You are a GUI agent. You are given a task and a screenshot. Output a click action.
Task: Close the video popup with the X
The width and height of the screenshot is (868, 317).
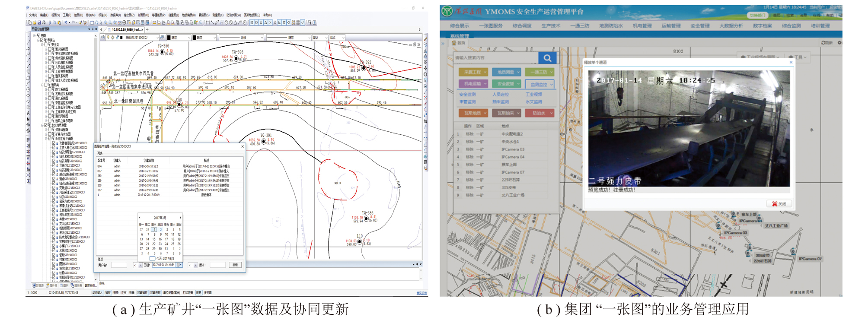[791, 62]
